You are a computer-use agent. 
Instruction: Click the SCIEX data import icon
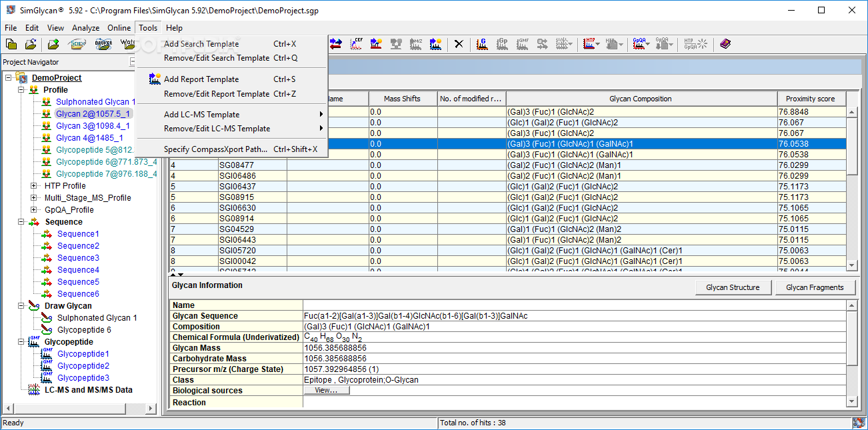[x=78, y=44]
